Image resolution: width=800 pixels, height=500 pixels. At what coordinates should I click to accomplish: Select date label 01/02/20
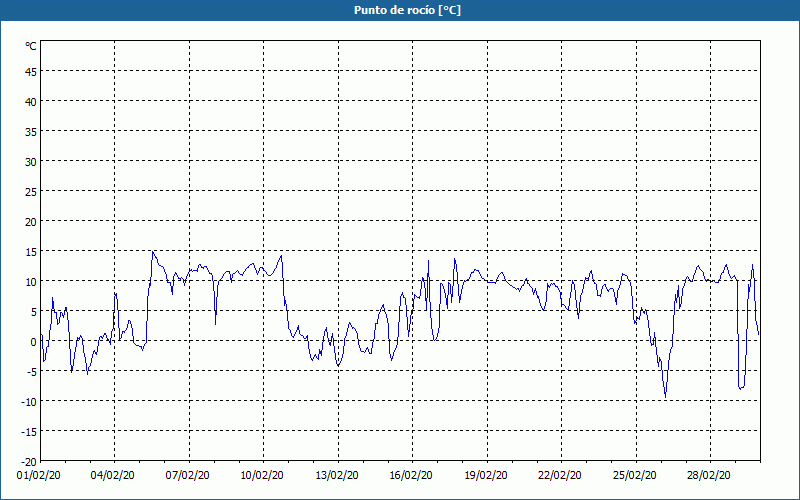pos(39,475)
